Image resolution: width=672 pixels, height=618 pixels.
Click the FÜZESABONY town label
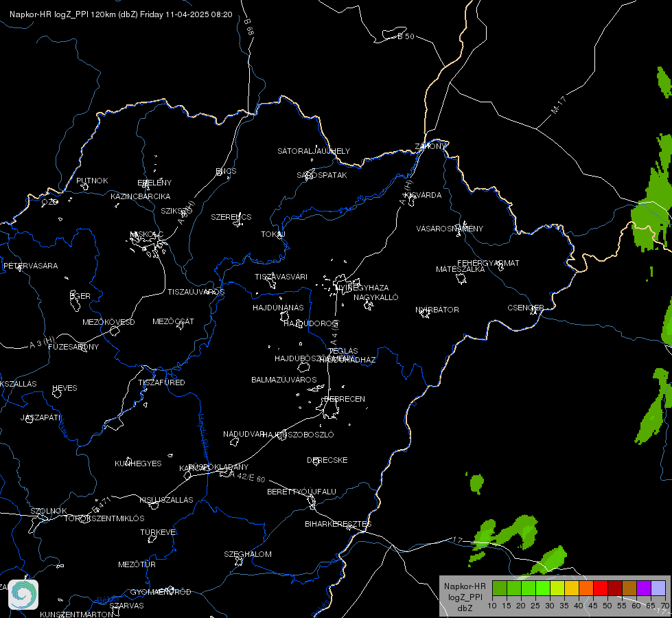pos(73,347)
